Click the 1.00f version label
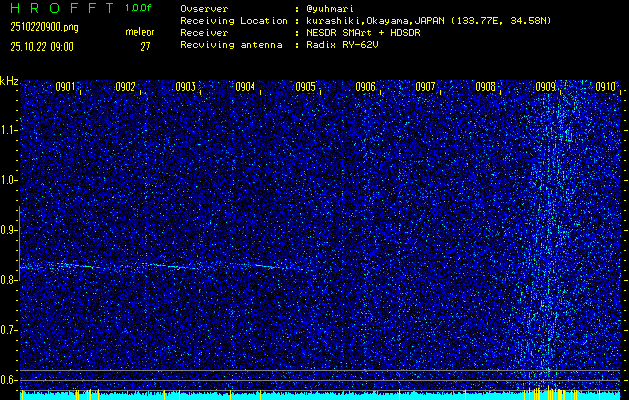Screen dimensions: 629x400 (139, 8)
